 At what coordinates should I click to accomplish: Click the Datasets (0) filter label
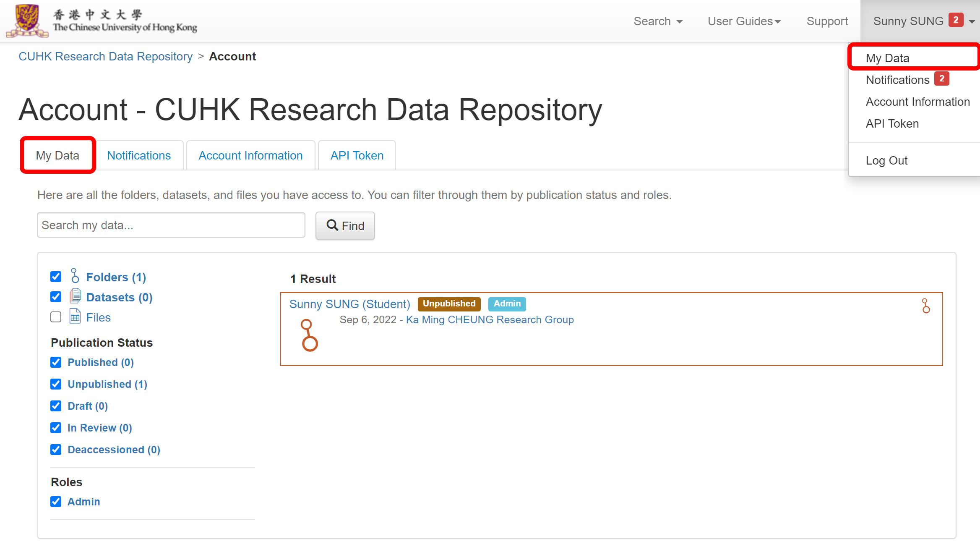120,297
